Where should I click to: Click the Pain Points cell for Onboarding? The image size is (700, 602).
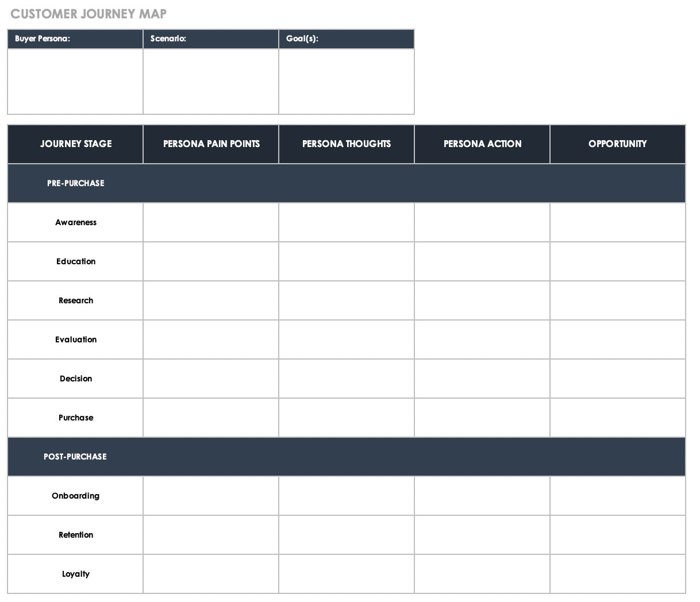pos(211,496)
